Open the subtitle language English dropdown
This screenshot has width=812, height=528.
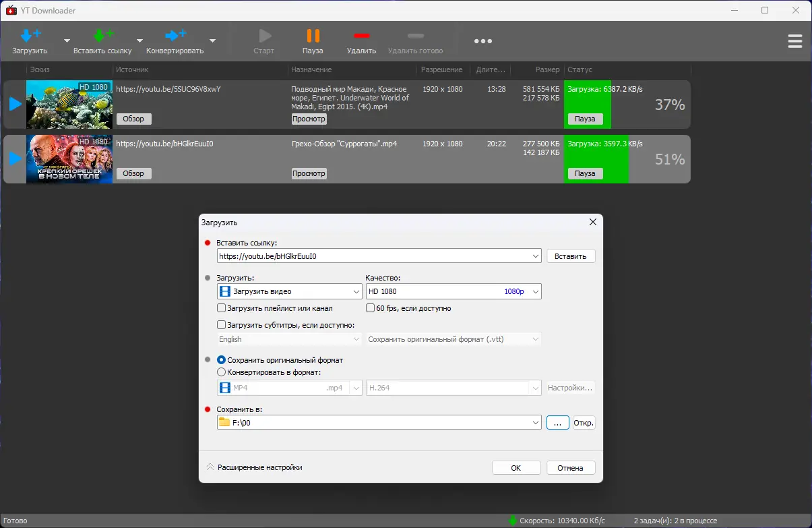pos(356,339)
